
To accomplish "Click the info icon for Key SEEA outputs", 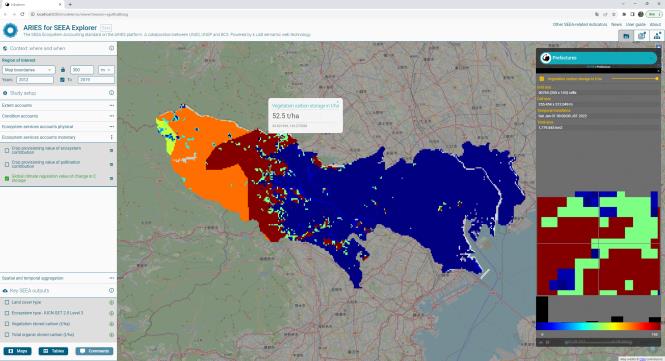I will point(111,291).
